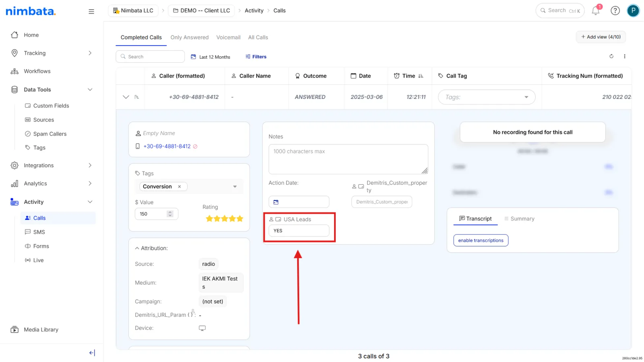Open the Summary tab
Viewport: 644px width, 362px height.
pyautogui.click(x=519, y=219)
